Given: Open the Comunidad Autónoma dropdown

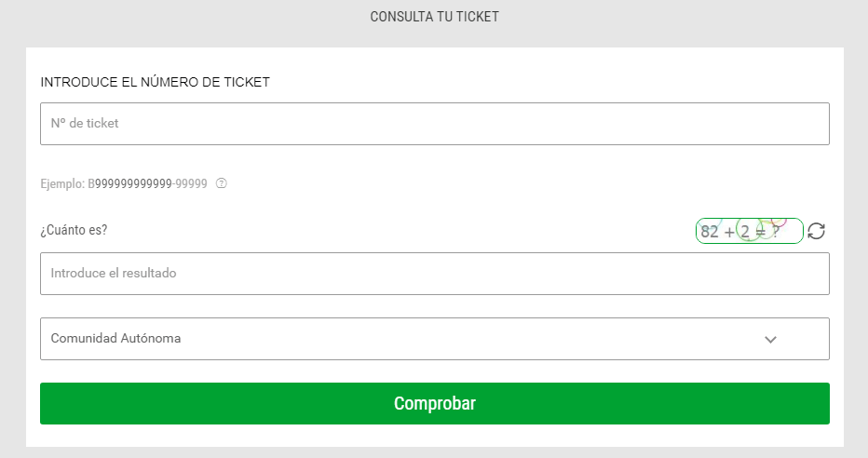Looking at the screenshot, I should pyautogui.click(x=435, y=339).
